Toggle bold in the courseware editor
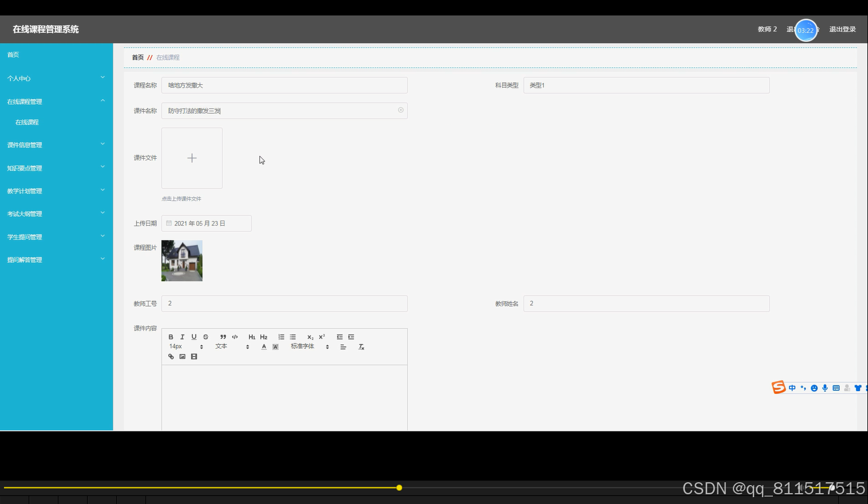Image resolution: width=868 pixels, height=504 pixels. (171, 337)
